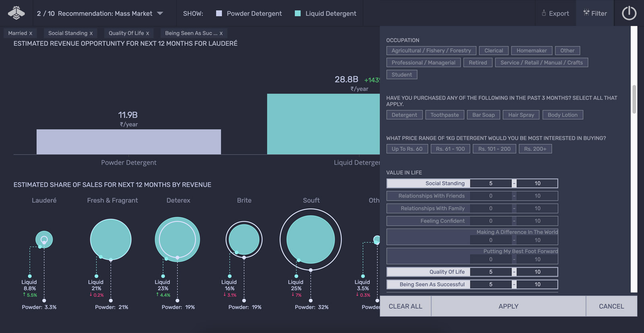The width and height of the screenshot is (644, 333).
Task: Click the Export button label
Action: (x=559, y=13)
